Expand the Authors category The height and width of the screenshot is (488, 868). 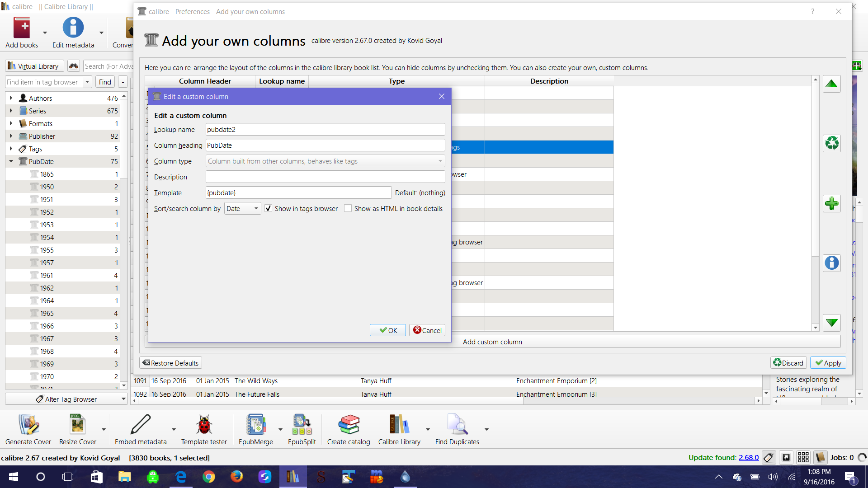tap(11, 98)
